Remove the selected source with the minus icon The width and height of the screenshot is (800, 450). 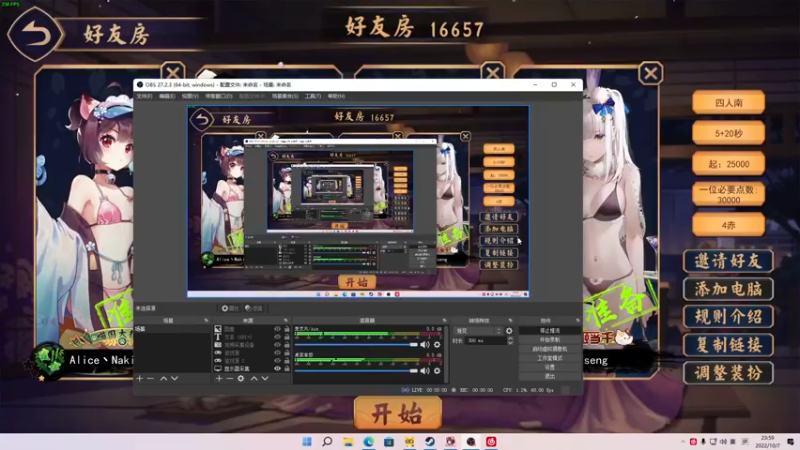click(230, 379)
